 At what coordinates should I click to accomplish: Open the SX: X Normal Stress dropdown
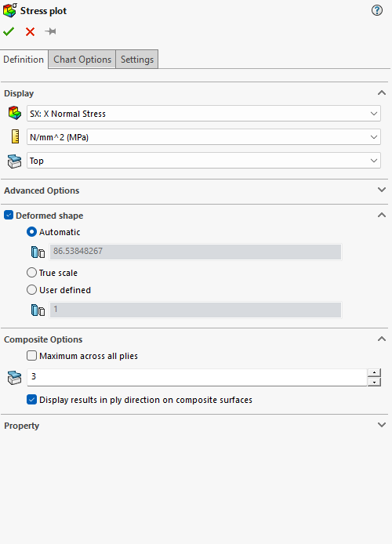pos(204,114)
